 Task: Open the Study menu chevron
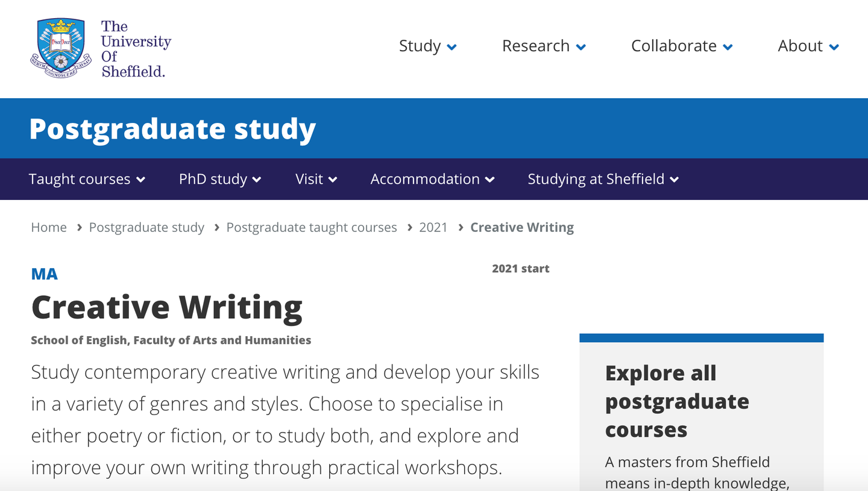(x=452, y=46)
